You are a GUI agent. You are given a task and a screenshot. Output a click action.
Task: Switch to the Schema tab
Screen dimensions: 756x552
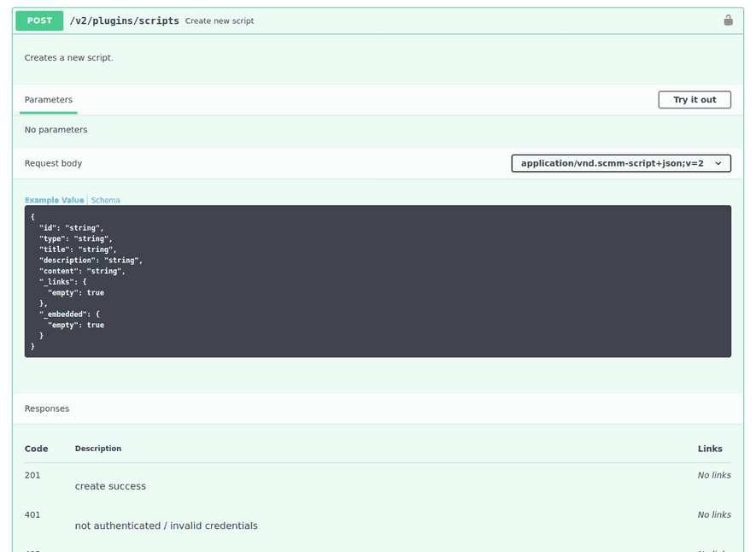pyautogui.click(x=105, y=200)
